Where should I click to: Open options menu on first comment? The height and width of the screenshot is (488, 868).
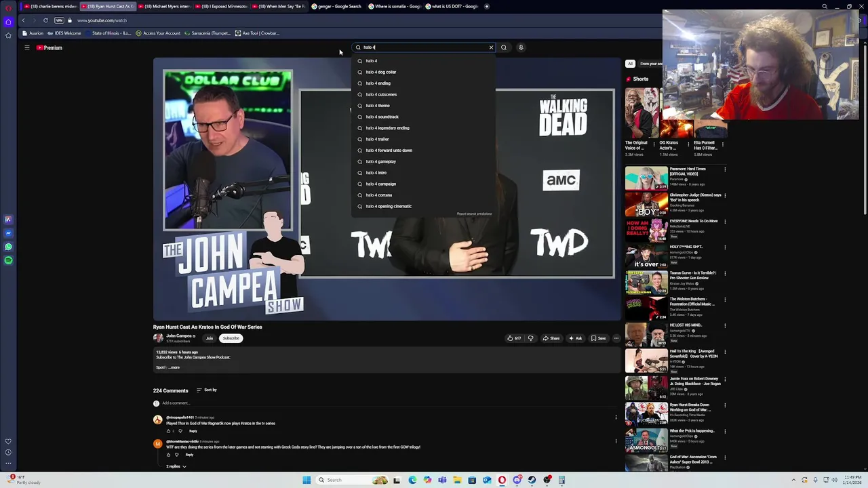click(x=616, y=418)
